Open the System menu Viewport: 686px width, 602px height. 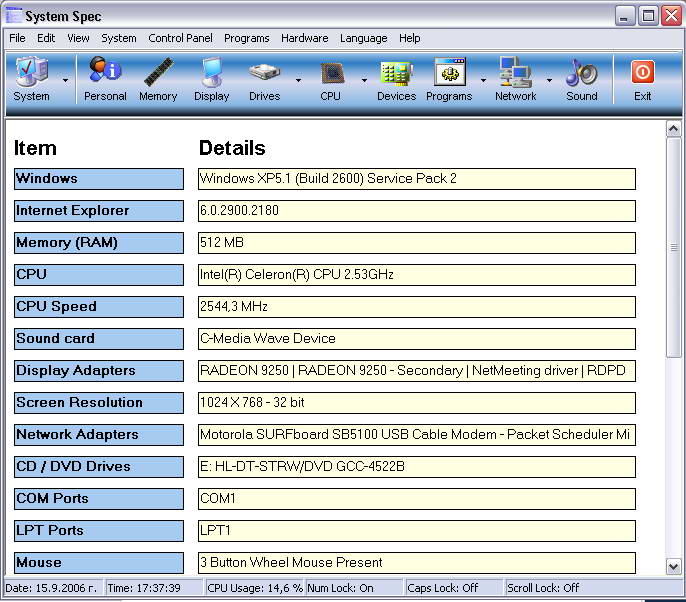point(119,38)
